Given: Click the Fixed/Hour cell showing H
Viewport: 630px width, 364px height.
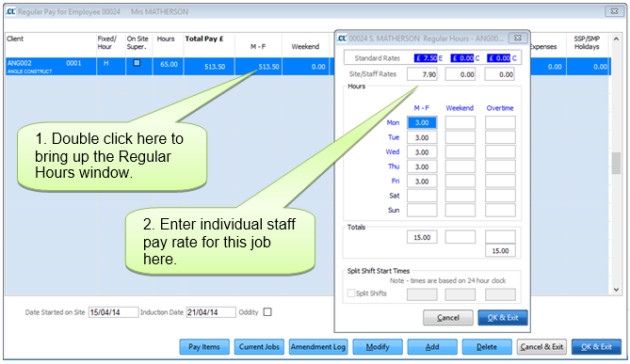Looking at the screenshot, I should tap(111, 67).
